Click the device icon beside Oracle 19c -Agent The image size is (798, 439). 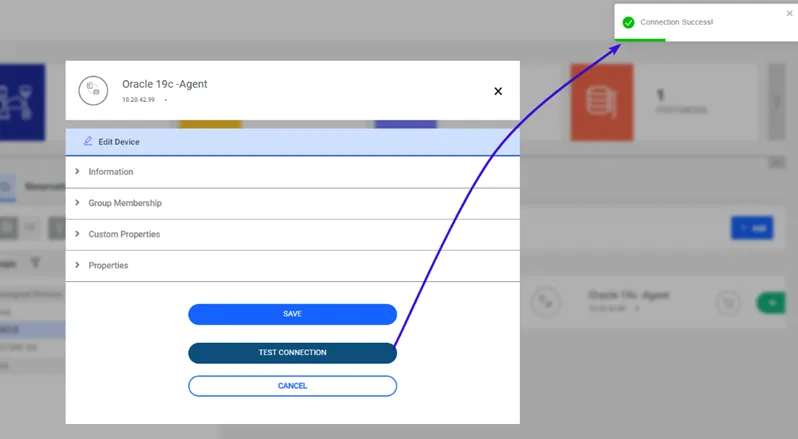coord(93,91)
